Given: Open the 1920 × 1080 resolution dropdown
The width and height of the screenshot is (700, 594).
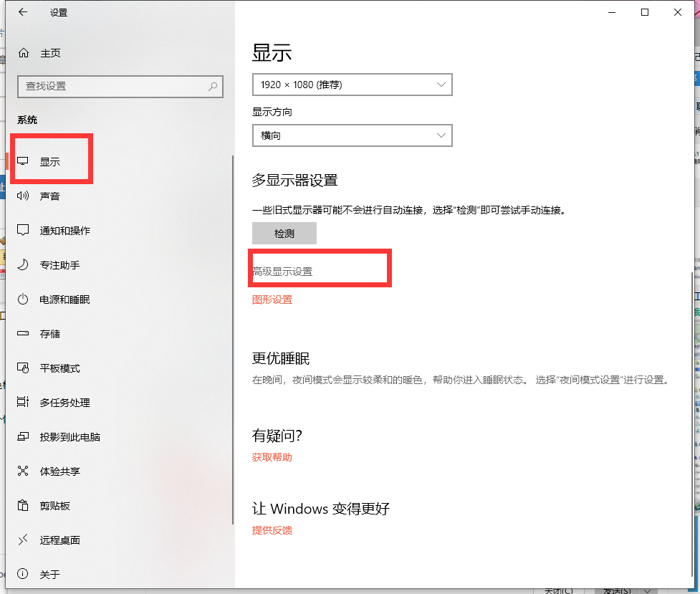Looking at the screenshot, I should pos(352,84).
